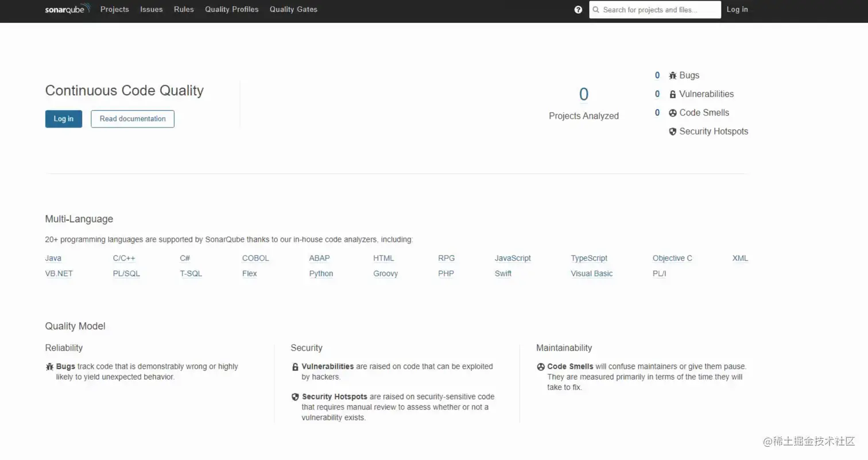This screenshot has height=460, width=868.
Task: Click inside the search projects field
Action: [x=654, y=10]
